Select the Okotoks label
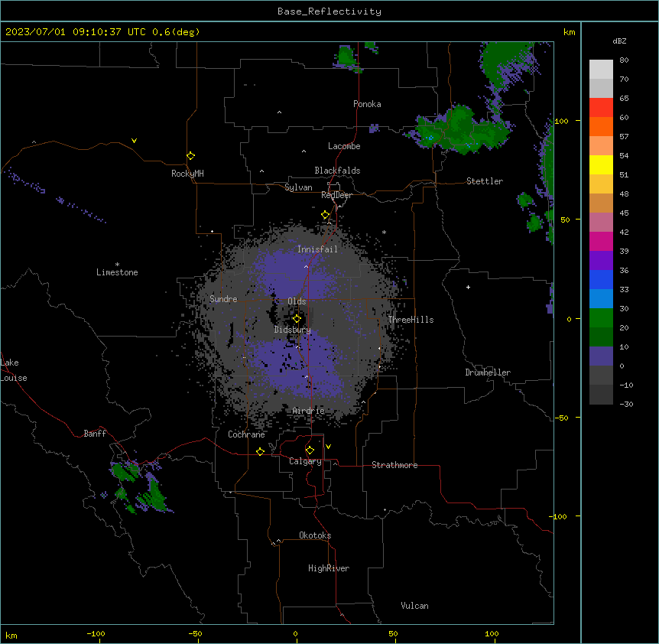 tap(315, 535)
